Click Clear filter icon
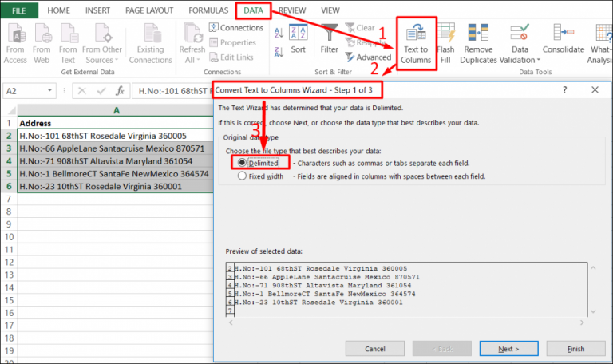 (360, 28)
